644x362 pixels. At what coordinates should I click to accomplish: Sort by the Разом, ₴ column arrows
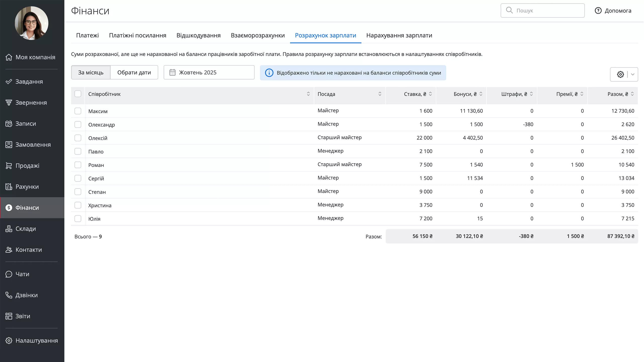[632, 94]
